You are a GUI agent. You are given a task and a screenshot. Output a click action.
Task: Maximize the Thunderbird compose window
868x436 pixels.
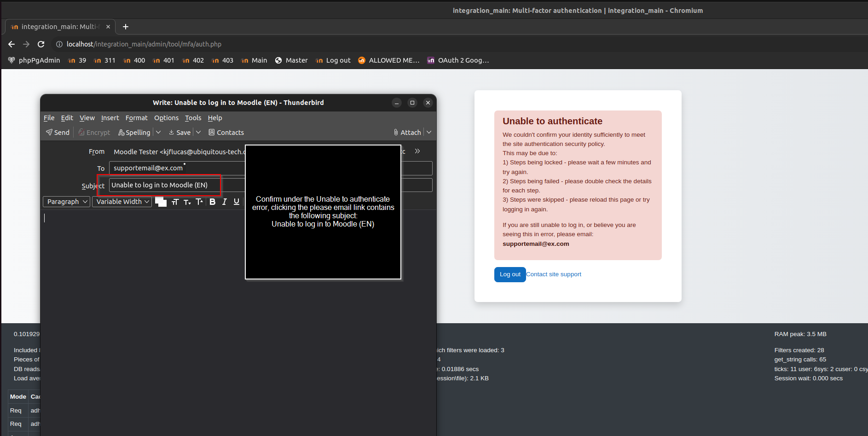coord(412,103)
